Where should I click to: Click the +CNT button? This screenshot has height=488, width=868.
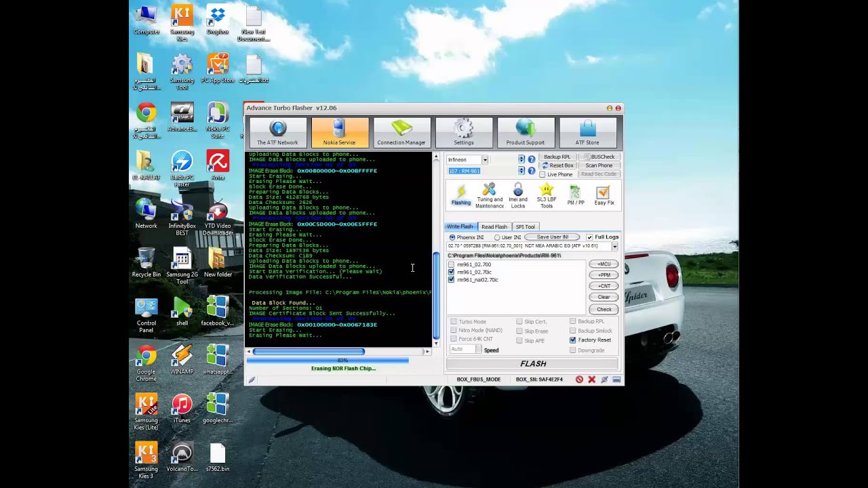(x=604, y=286)
